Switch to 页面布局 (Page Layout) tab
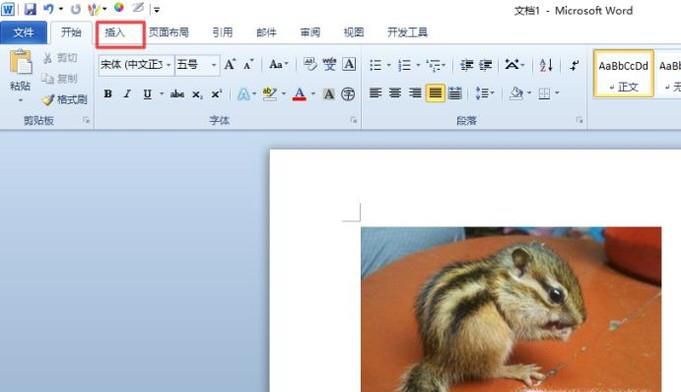The width and height of the screenshot is (681, 392). coord(169,33)
